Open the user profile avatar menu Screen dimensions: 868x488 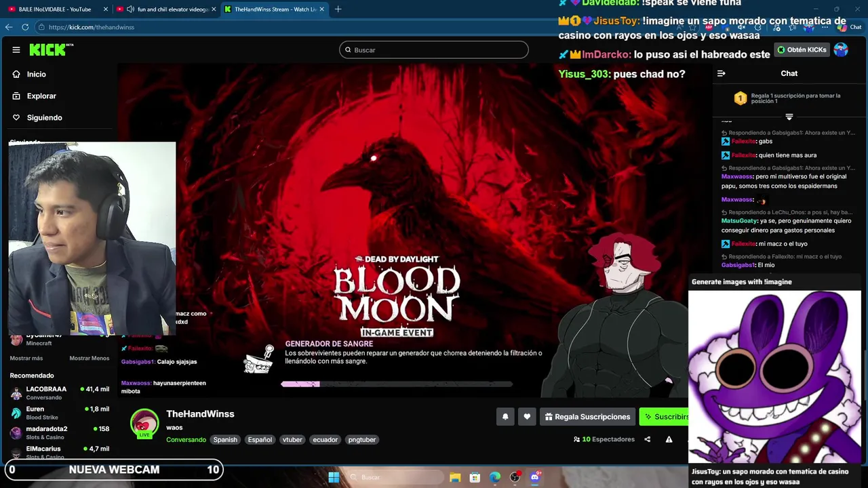[841, 49]
